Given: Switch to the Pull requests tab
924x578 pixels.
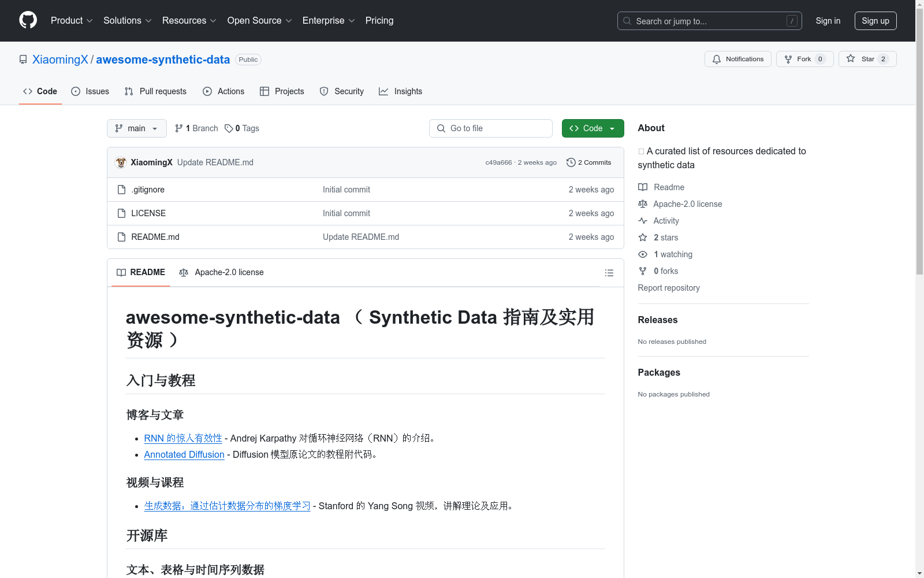Looking at the screenshot, I should (x=155, y=91).
